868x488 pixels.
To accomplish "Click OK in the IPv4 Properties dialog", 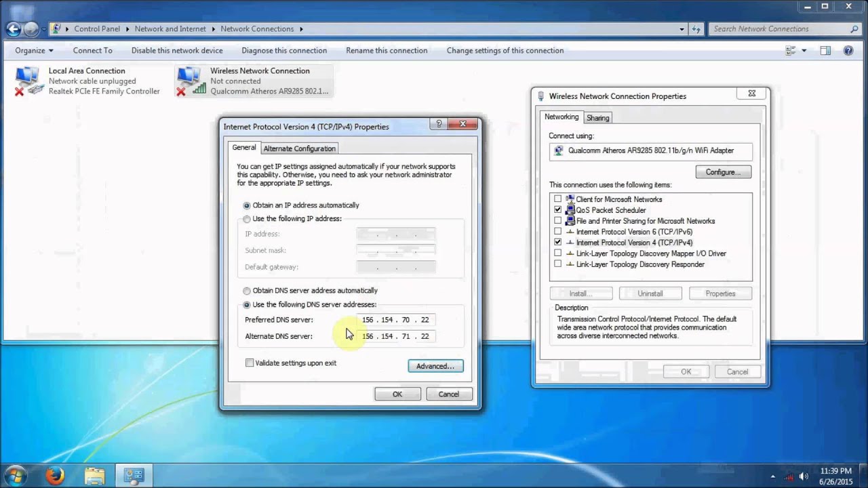I will click(x=397, y=394).
